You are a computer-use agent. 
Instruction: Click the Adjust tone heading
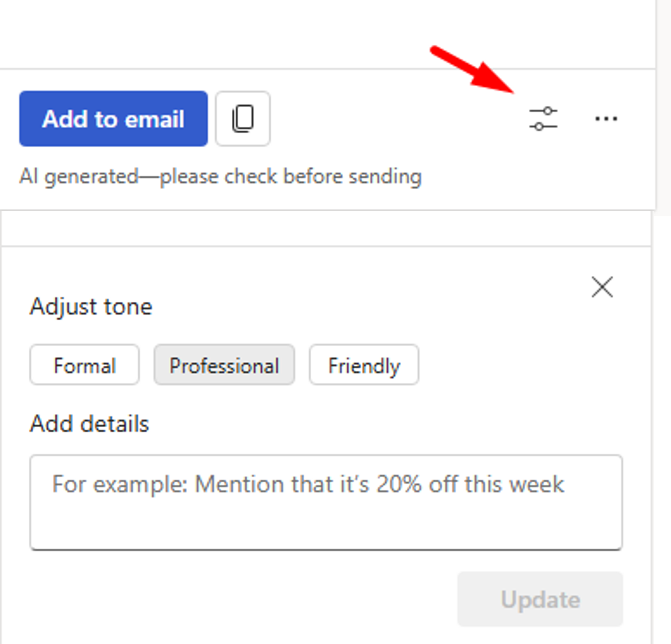(91, 307)
